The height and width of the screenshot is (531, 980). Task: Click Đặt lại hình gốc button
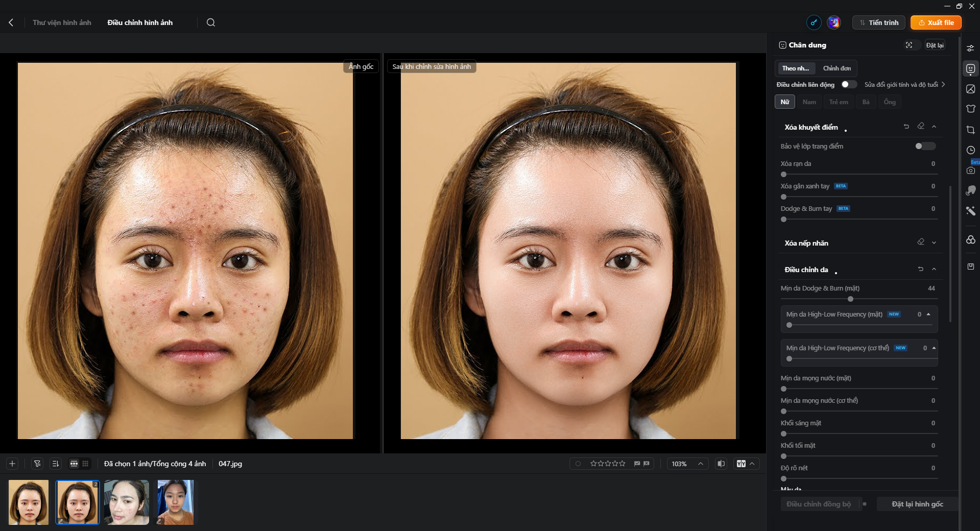click(917, 504)
